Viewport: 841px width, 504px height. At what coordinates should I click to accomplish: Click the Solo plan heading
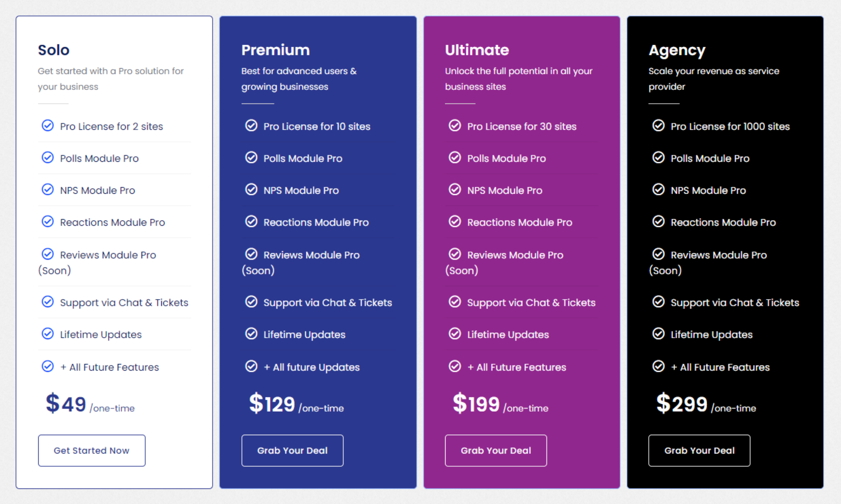54,50
